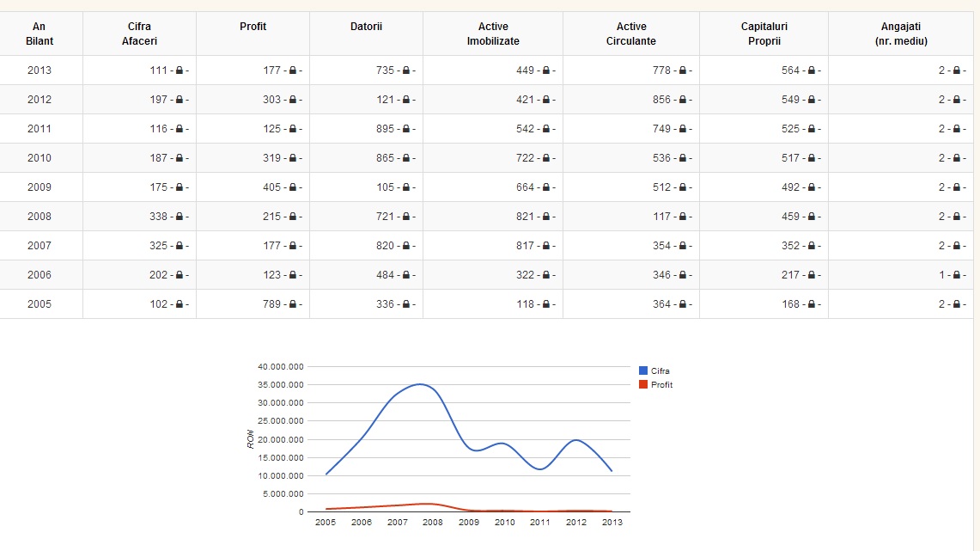The image size is (980, 551).
Task: Click the lock icon in 2005 Profit cell
Action: point(292,304)
